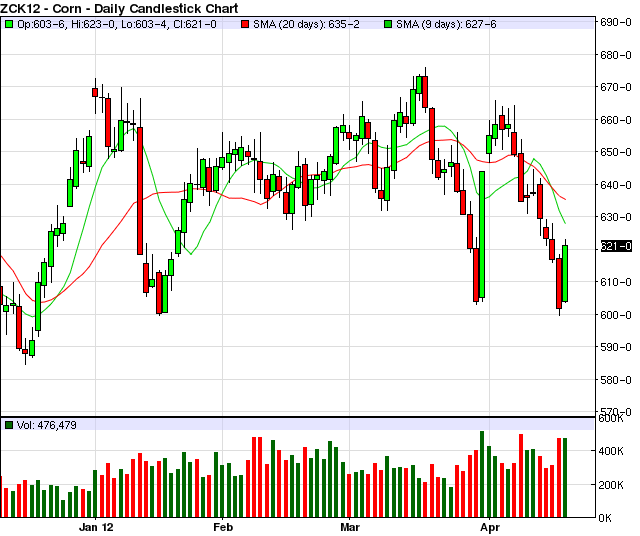This screenshot has height=536, width=640.
Task: Click the green OHLC legend swatch
Action: click(x=9, y=24)
